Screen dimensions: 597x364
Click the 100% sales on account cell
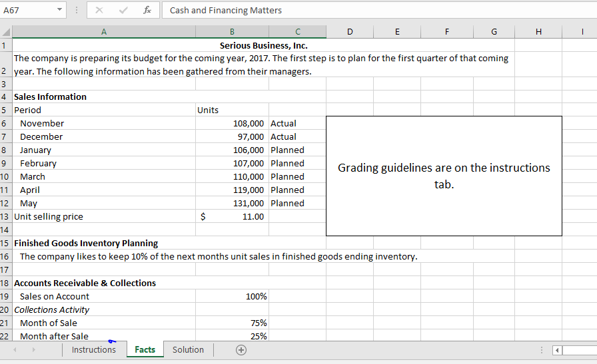click(x=232, y=296)
